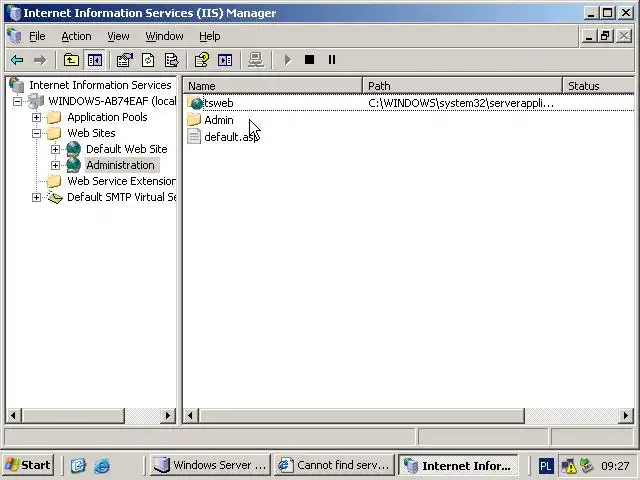The image size is (640, 480).
Task: Click the tsweb virtual directory icon
Action: point(195,103)
